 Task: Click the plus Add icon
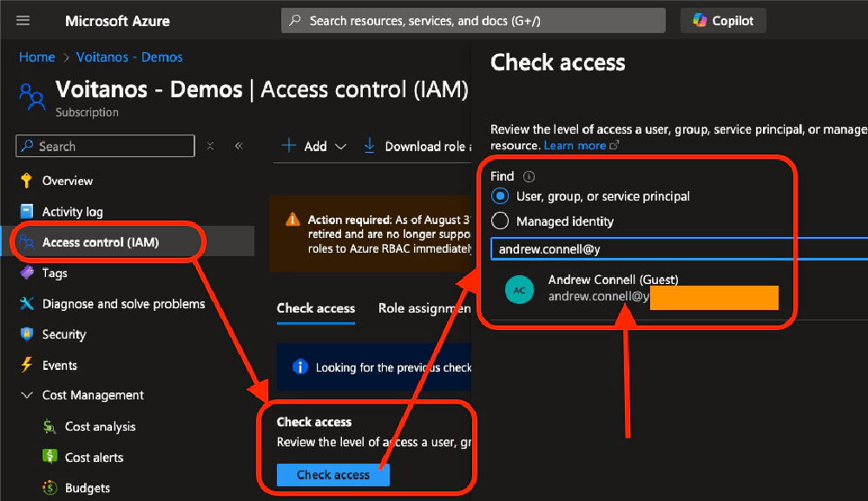tap(288, 146)
